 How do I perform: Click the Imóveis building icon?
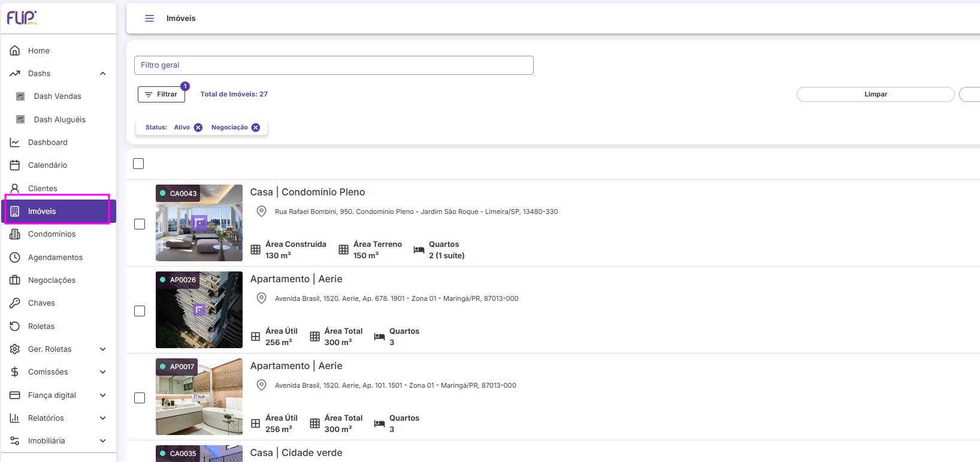click(15, 212)
